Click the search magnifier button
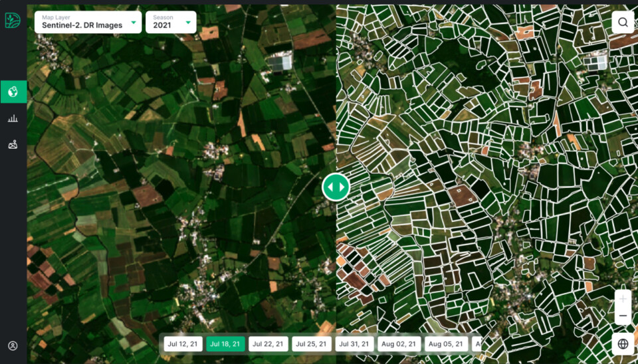Image resolution: width=638 pixels, height=364 pixels. pos(623,22)
